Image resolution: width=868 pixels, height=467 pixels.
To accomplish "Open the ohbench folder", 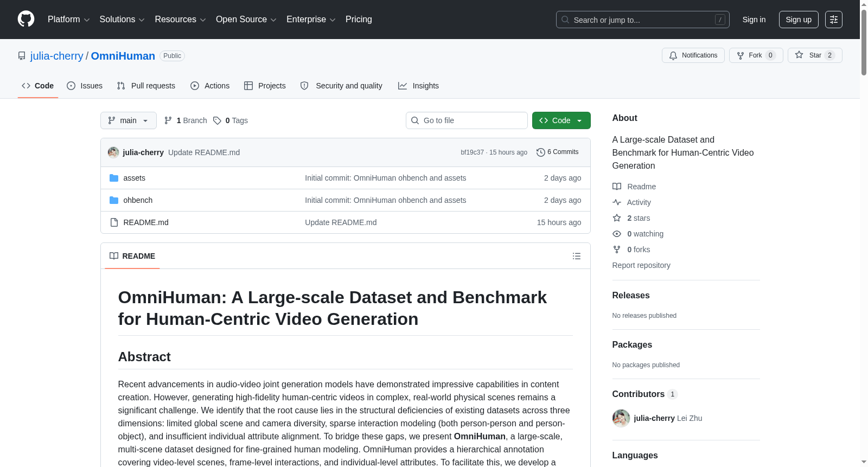I will 138,200.
